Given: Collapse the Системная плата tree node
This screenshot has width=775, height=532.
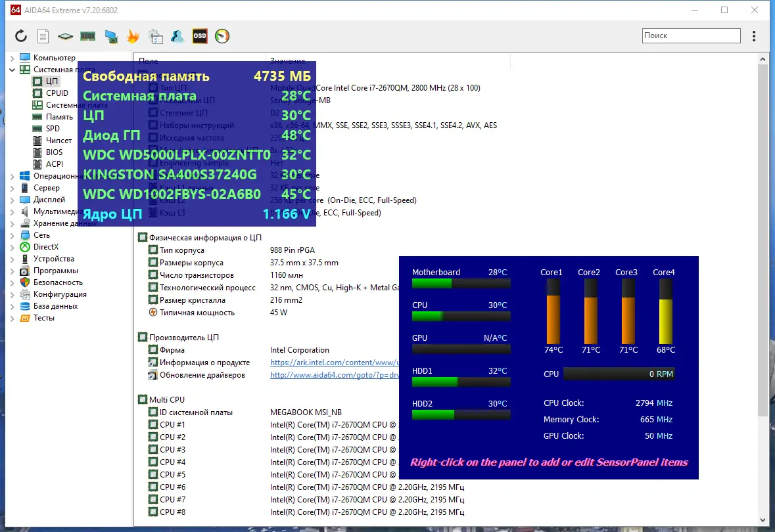Looking at the screenshot, I should [x=12, y=70].
